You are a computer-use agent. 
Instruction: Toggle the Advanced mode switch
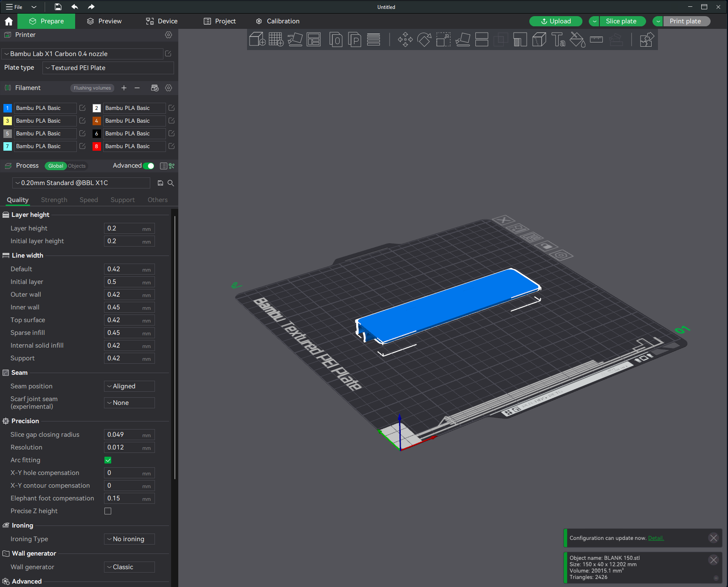pyautogui.click(x=149, y=166)
